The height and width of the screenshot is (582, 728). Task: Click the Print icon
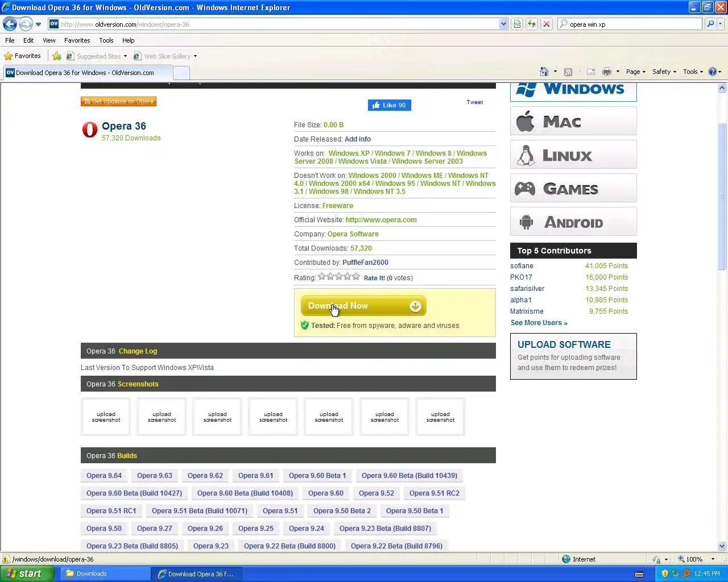607,72
